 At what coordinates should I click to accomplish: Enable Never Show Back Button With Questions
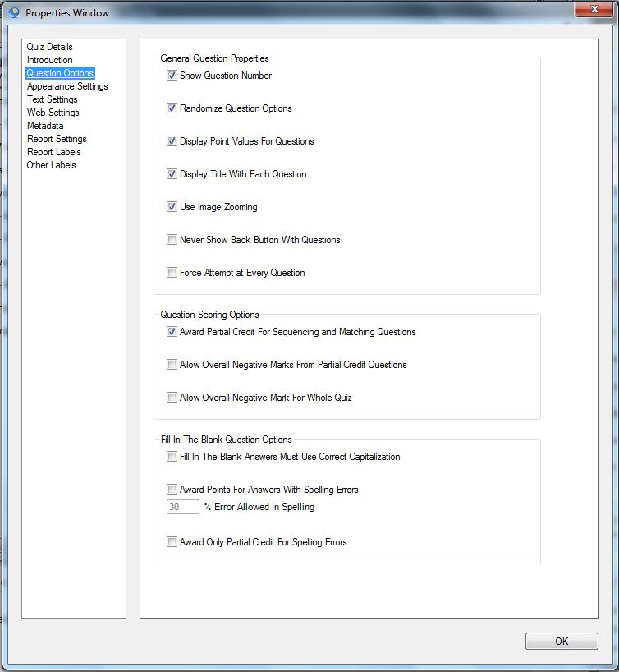(x=172, y=240)
